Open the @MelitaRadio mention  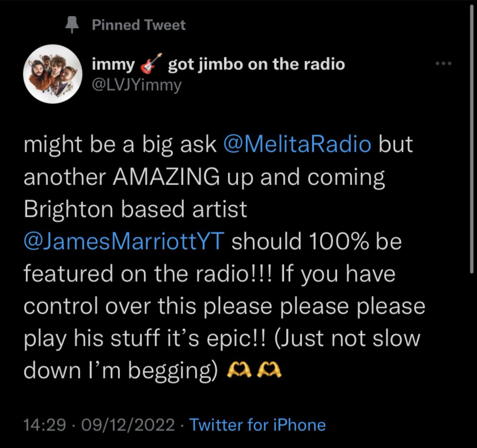click(297, 144)
